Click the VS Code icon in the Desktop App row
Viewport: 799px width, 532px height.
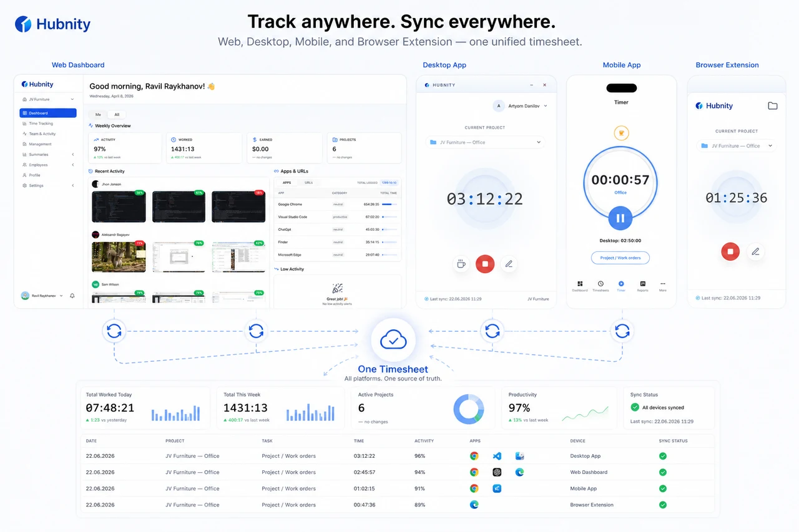click(x=497, y=456)
